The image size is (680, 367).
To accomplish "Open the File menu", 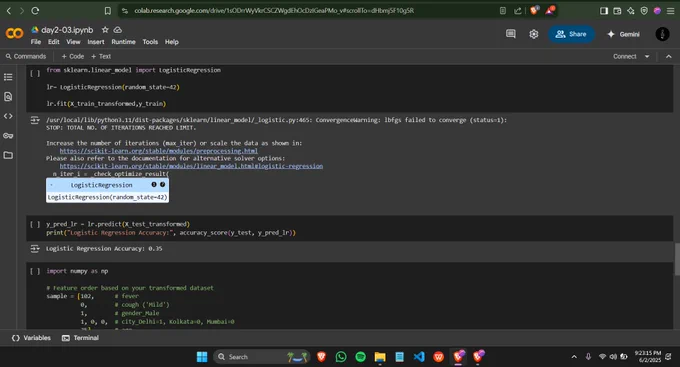I will pyautogui.click(x=36, y=42).
